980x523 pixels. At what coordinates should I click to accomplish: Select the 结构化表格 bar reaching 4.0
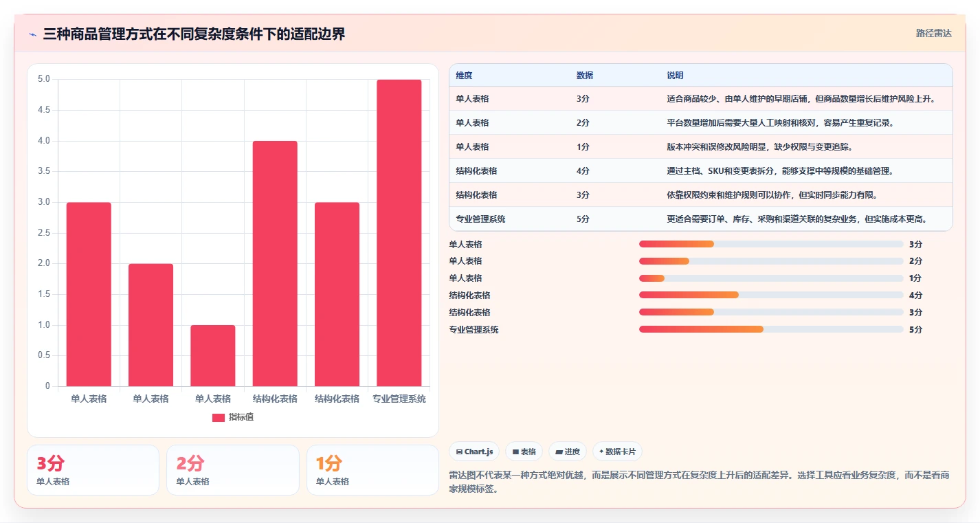275,263
